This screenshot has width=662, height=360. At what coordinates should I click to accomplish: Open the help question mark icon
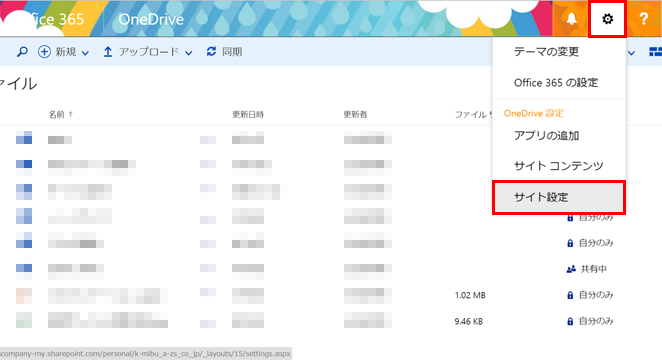(643, 19)
